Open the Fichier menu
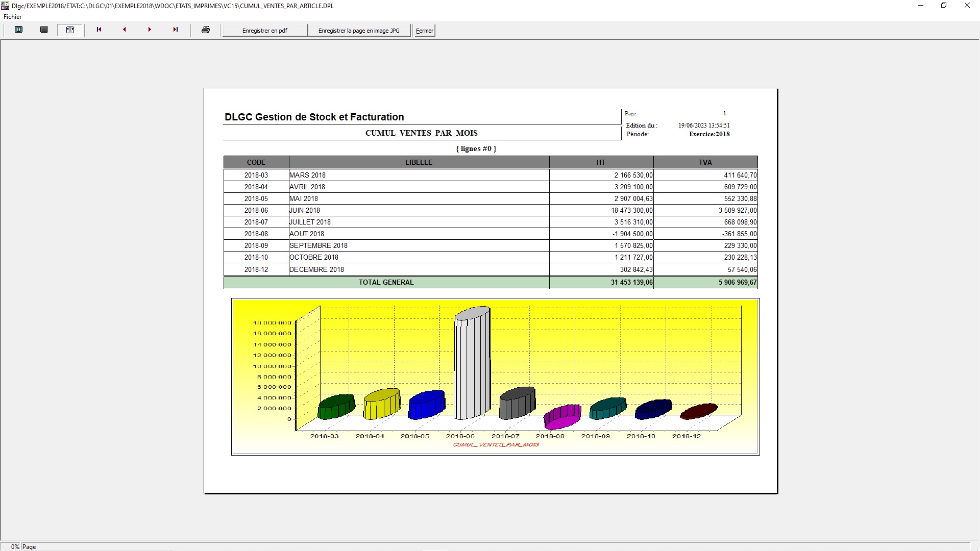The width and height of the screenshot is (980, 551). pos(13,17)
